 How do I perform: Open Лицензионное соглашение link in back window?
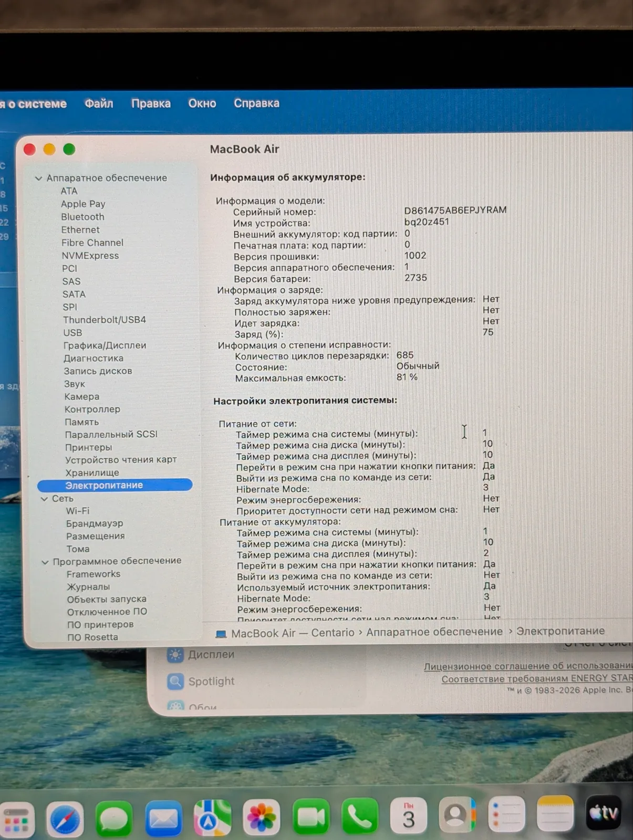point(528,666)
